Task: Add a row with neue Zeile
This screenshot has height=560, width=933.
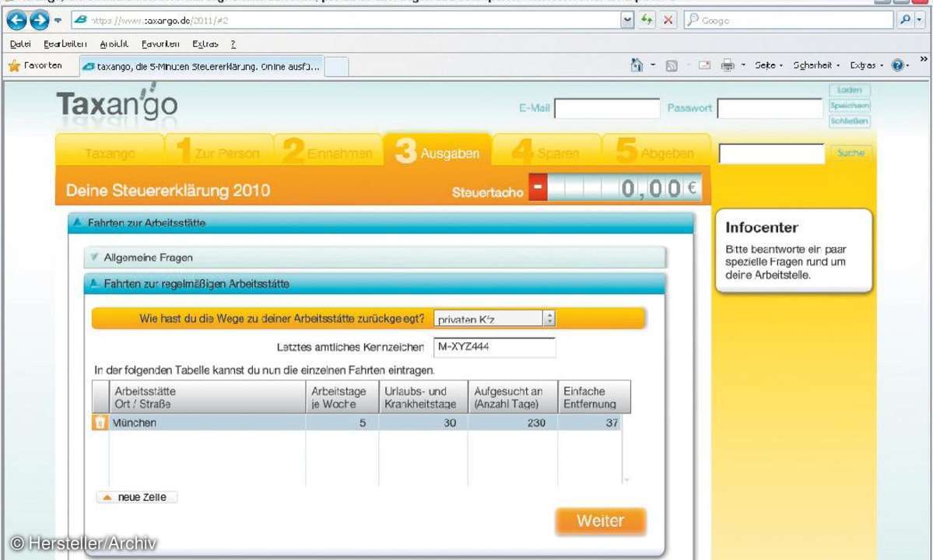Action: pos(136,497)
